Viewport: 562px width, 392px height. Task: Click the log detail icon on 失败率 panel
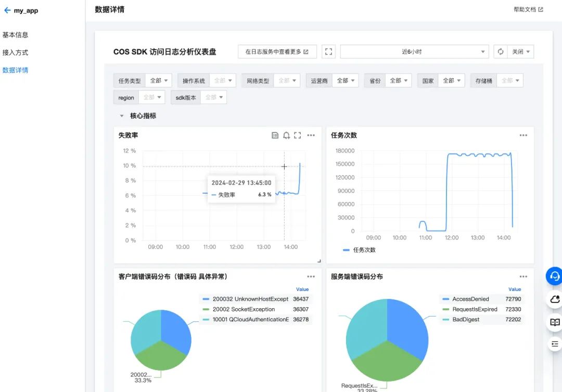(275, 135)
